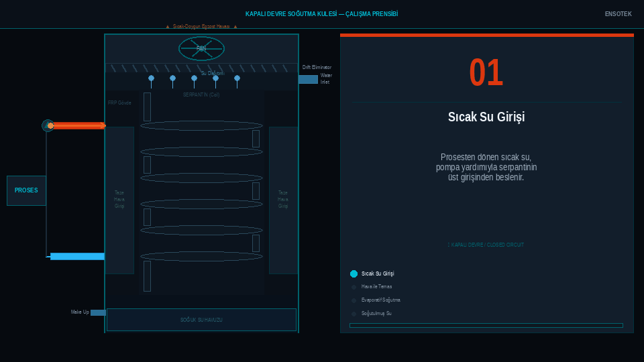Image resolution: width=644 pixels, height=362 pixels.
Task: Click the orange hot water inlet arrow
Action: [x=78, y=125]
